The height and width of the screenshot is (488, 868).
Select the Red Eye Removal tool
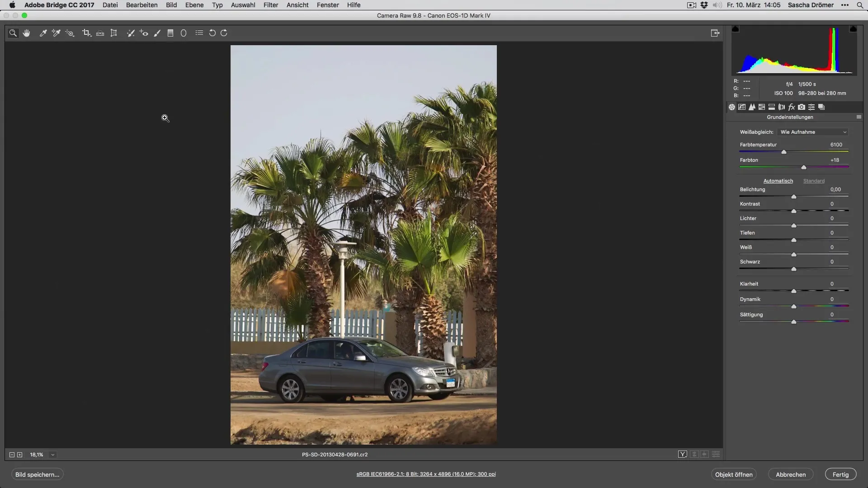coord(144,33)
